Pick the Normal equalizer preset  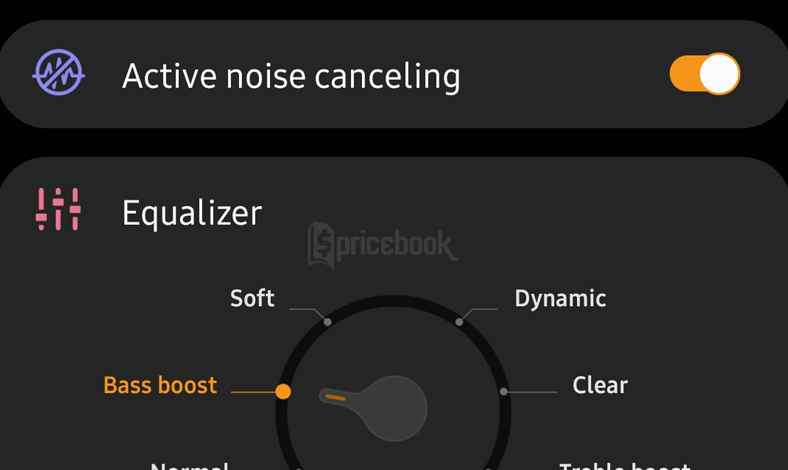click(x=189, y=465)
